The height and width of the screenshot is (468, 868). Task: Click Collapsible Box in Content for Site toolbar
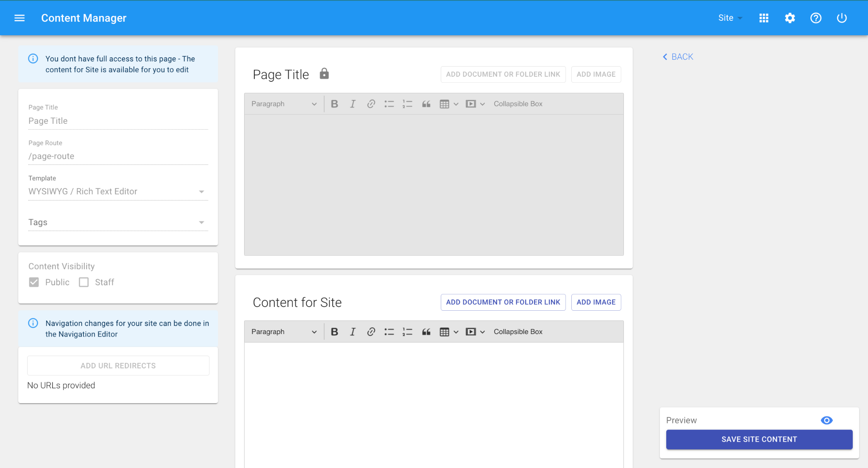518,332
